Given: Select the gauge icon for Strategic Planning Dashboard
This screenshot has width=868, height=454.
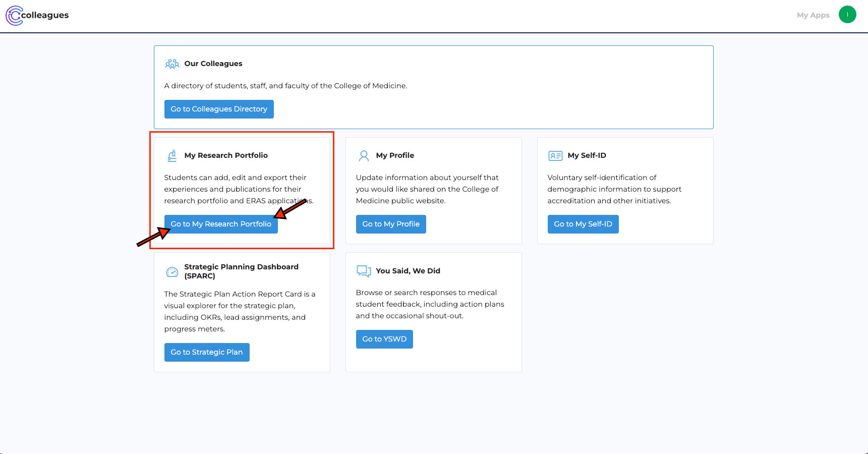Looking at the screenshot, I should tap(171, 271).
